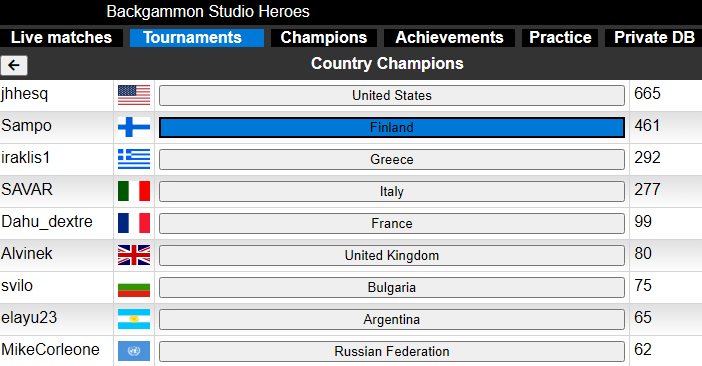Select the United States country button
This screenshot has width=702, height=366.
tap(392, 95)
